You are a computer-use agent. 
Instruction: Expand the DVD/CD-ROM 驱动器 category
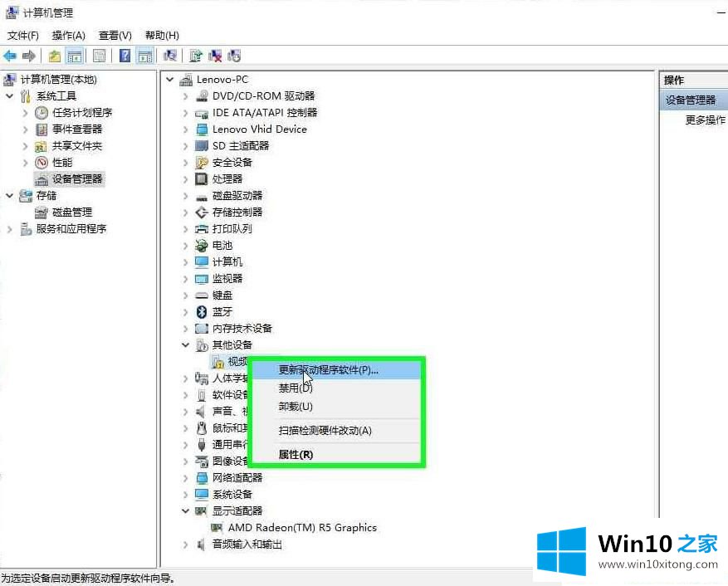click(x=185, y=95)
